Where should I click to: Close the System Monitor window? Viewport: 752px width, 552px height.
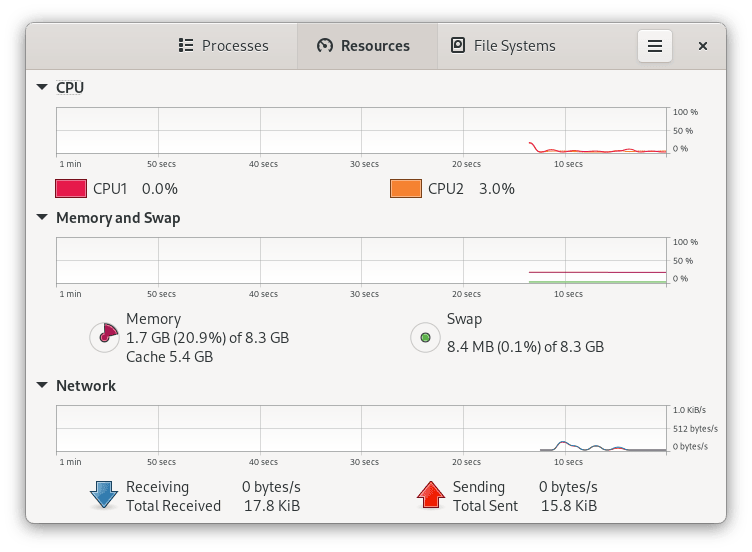coord(703,46)
